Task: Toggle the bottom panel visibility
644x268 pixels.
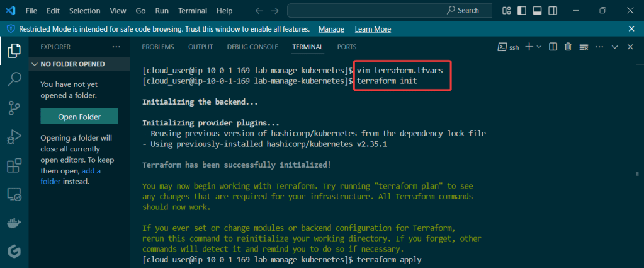Action: pos(537,10)
